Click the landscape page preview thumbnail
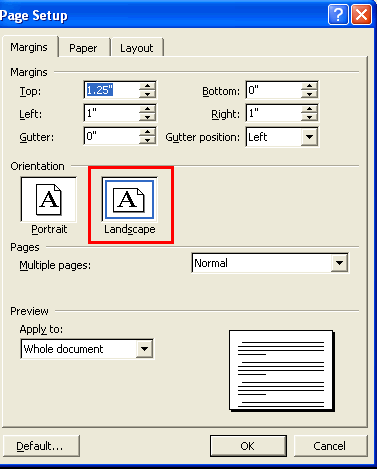 (281, 370)
